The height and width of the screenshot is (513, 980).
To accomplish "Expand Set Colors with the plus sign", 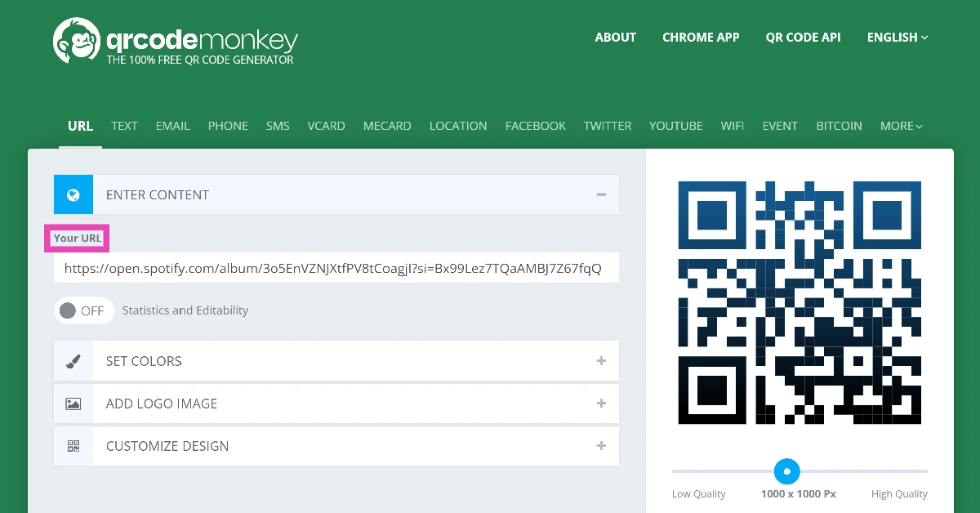I will click(601, 361).
